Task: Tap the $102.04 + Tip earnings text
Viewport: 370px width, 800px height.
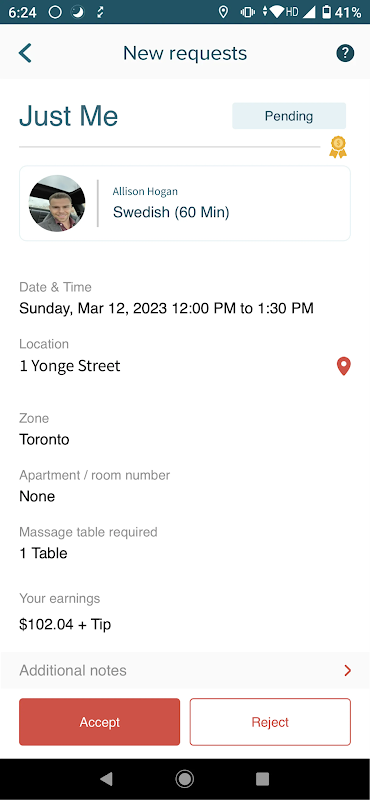Action: coord(65,624)
